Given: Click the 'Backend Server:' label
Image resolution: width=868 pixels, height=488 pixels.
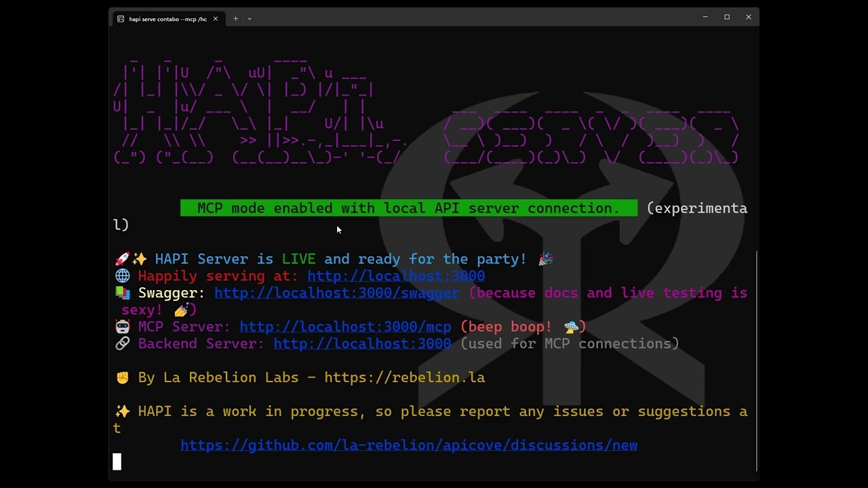Looking at the screenshot, I should 201,344.
